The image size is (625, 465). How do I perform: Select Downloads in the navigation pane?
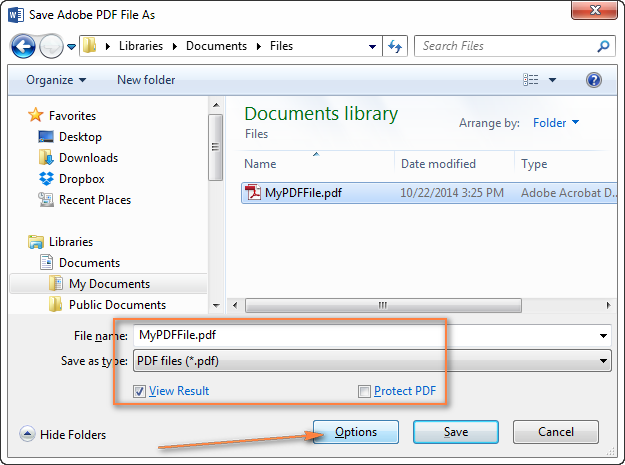[88, 158]
